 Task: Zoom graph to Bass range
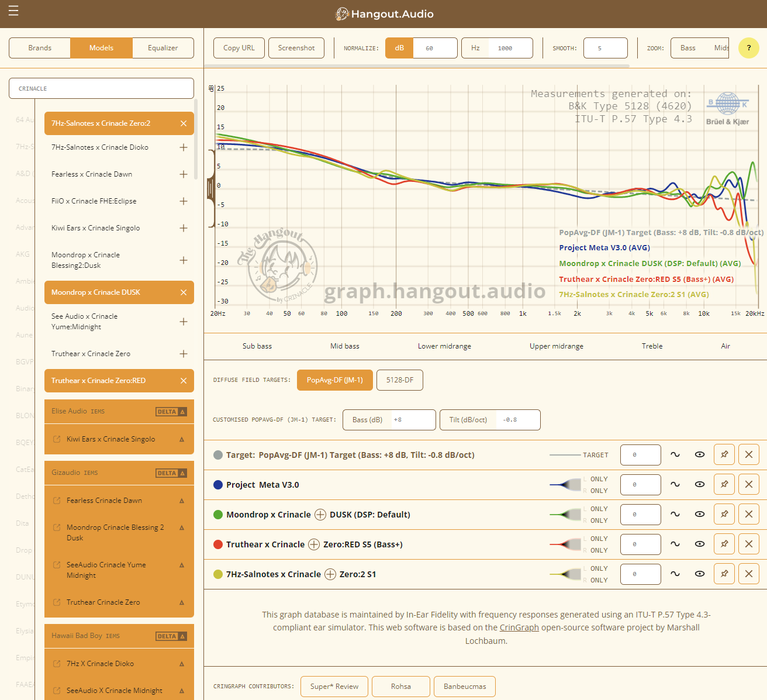tap(688, 48)
